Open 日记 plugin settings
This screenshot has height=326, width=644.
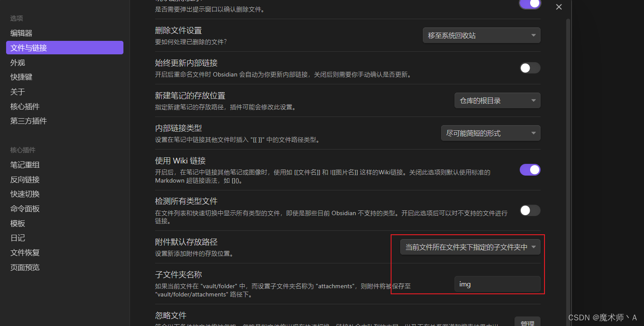pos(18,238)
